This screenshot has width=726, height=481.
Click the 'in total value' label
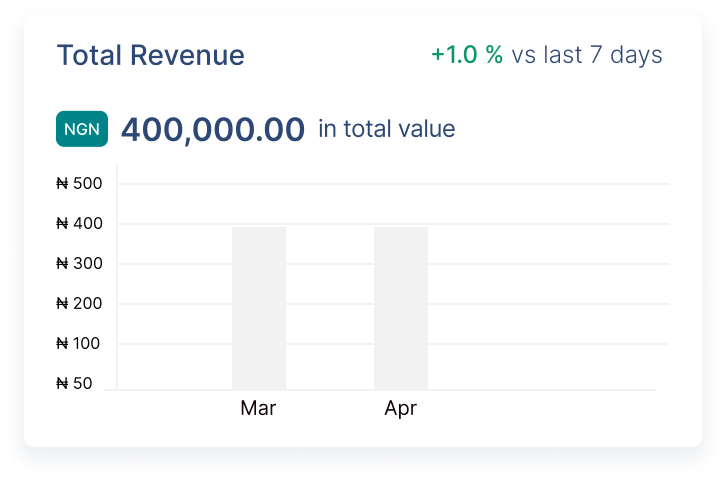pos(386,129)
